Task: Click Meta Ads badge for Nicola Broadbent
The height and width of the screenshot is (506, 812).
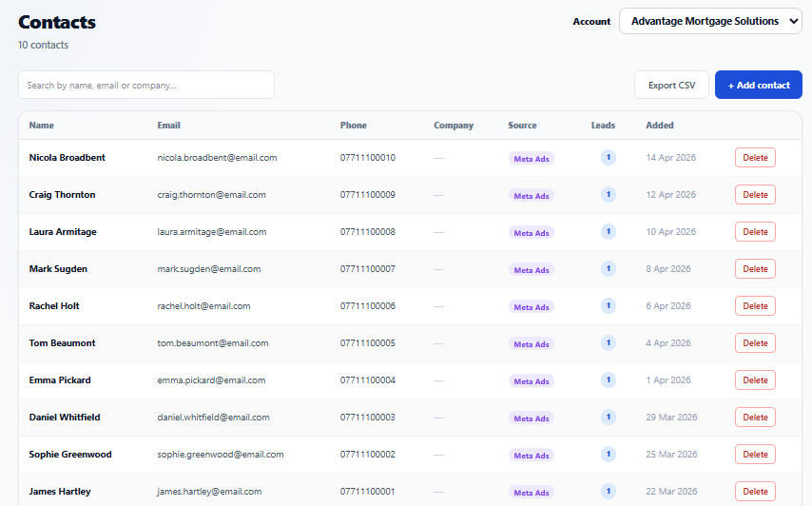Action: 531,159
